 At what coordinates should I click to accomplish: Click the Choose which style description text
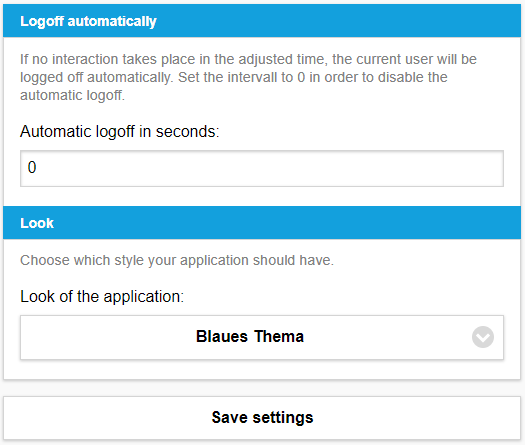tap(177, 260)
